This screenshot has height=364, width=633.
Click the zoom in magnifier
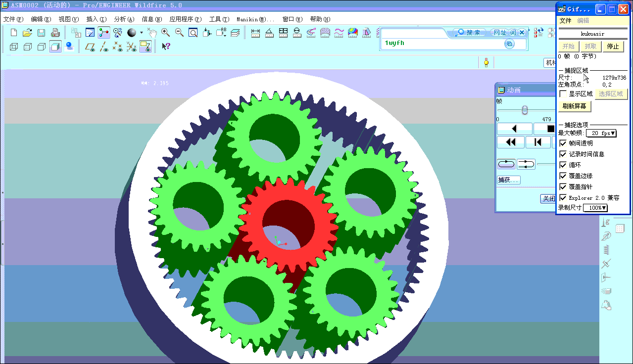(166, 33)
